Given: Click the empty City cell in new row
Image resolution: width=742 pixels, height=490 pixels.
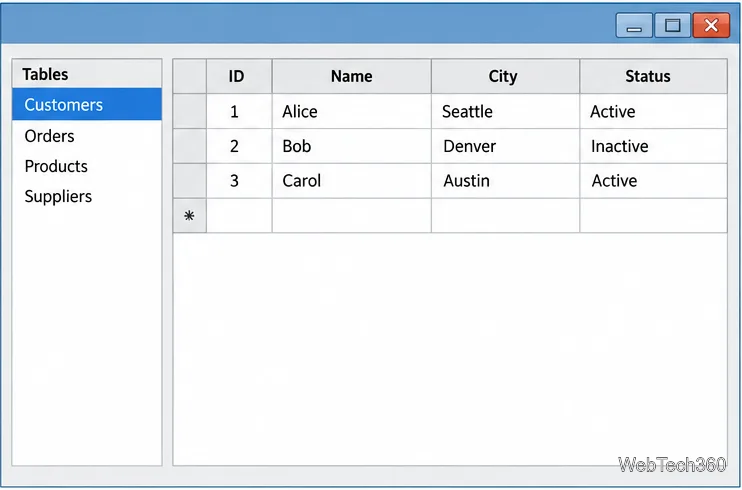Looking at the screenshot, I should click(505, 216).
